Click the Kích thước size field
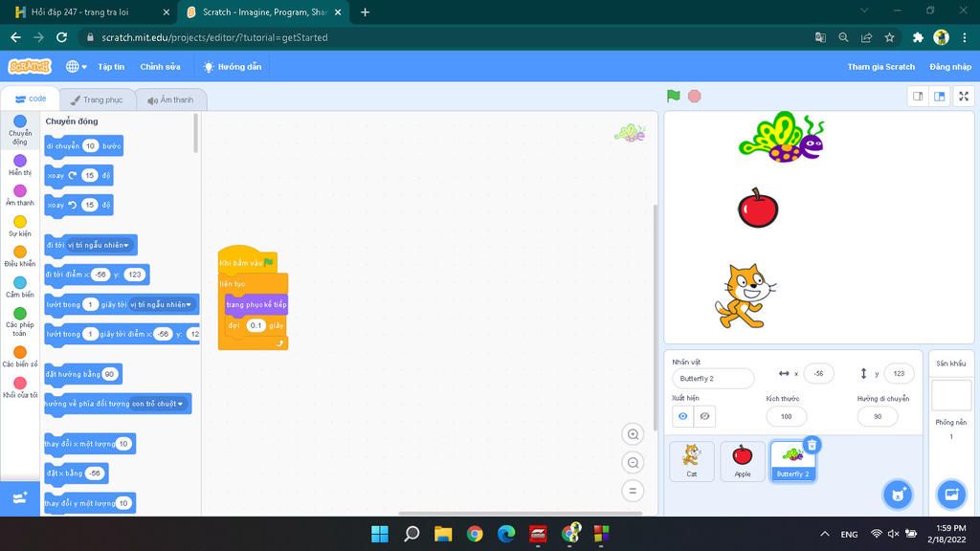Screen dimensions: 980x551 pyautogui.click(x=787, y=416)
